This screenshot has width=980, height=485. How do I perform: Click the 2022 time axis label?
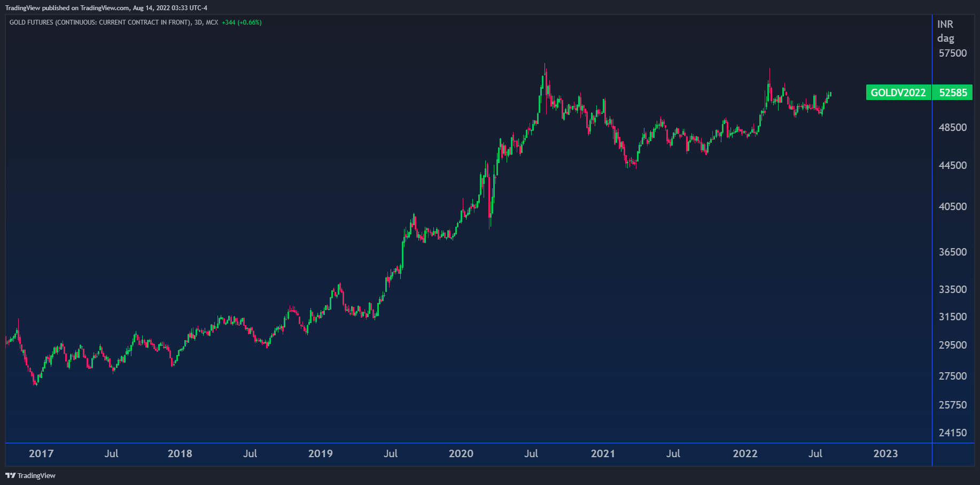(745, 453)
